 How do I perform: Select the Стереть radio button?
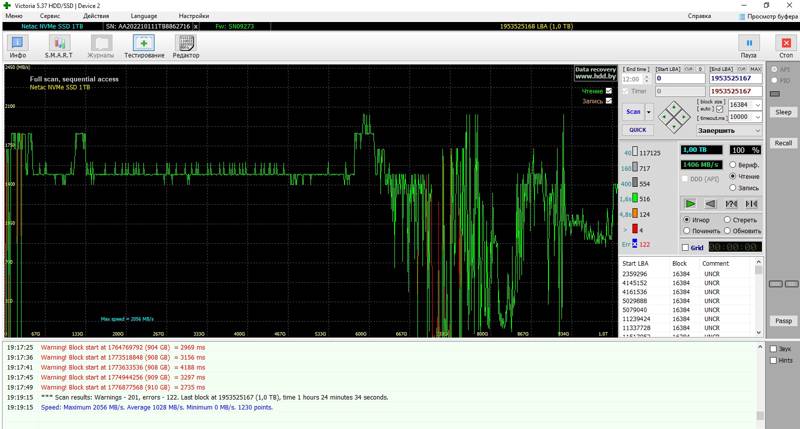[725, 218]
